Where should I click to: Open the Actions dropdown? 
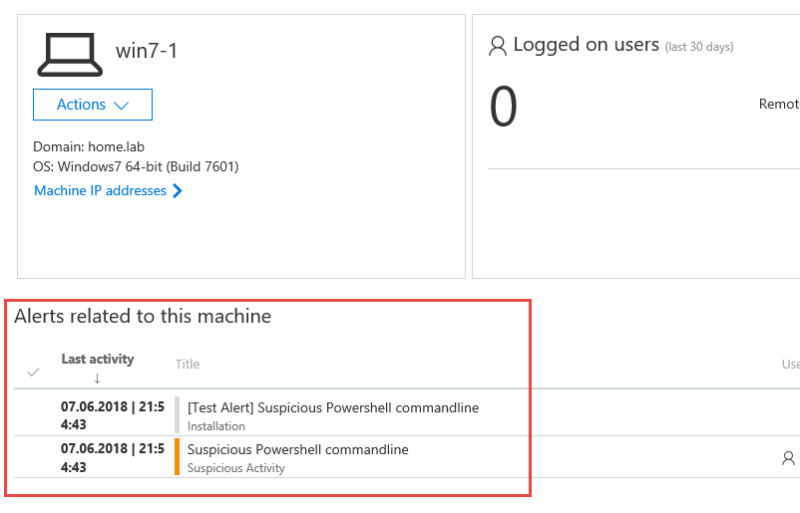pyautogui.click(x=93, y=105)
